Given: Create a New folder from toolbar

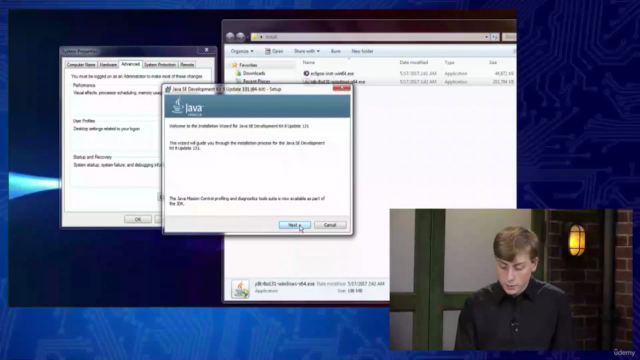Looking at the screenshot, I should coord(362,51).
